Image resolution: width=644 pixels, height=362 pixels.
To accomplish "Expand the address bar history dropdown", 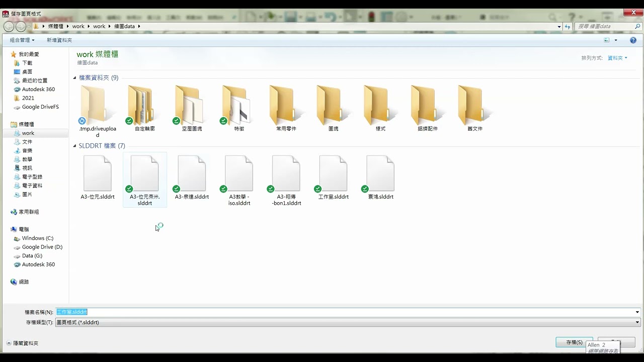I will pyautogui.click(x=559, y=27).
